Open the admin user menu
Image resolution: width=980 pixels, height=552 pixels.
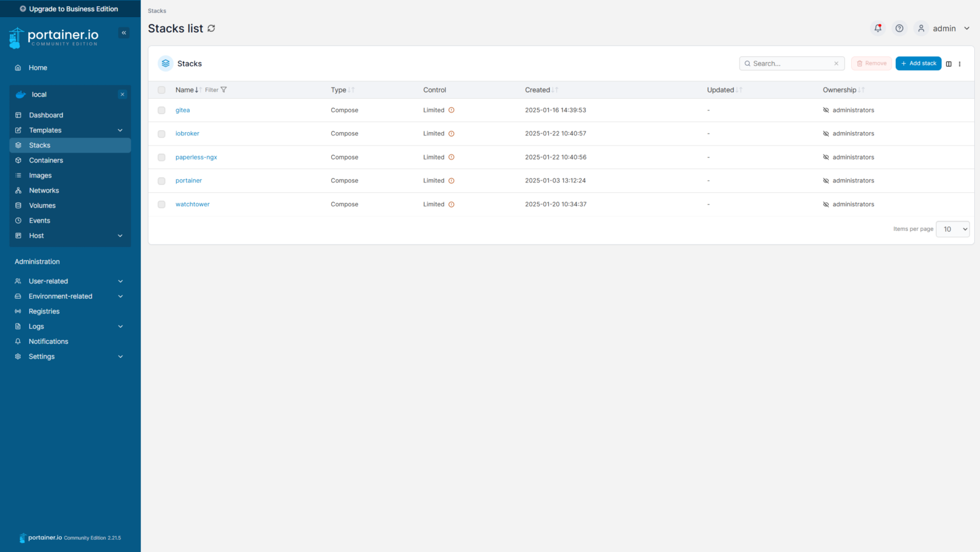coord(944,28)
